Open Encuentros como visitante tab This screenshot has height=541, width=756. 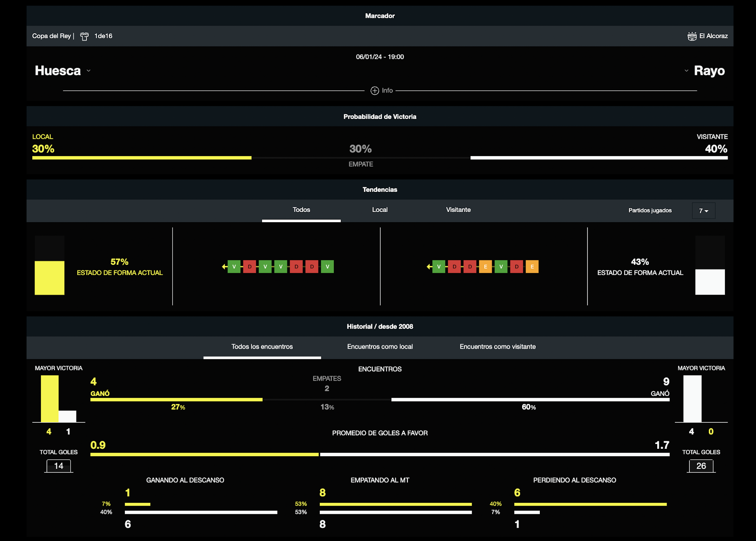[x=498, y=347]
